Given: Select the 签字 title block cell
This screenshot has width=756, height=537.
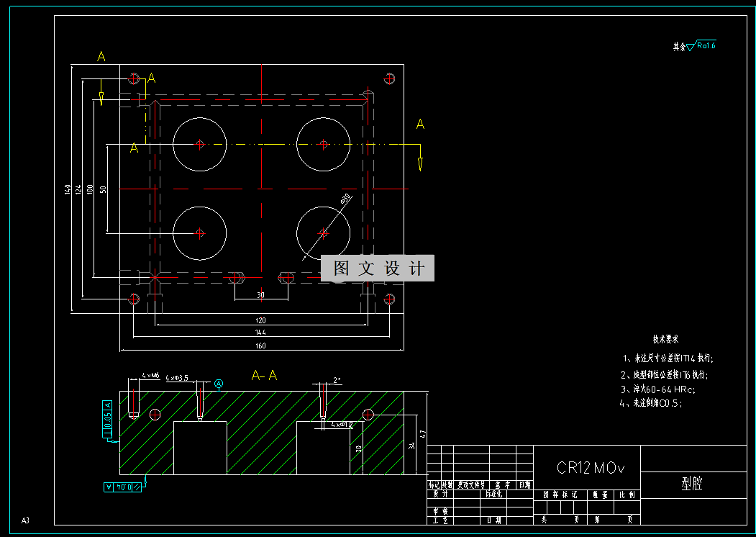Looking at the screenshot, I should tap(502, 485).
